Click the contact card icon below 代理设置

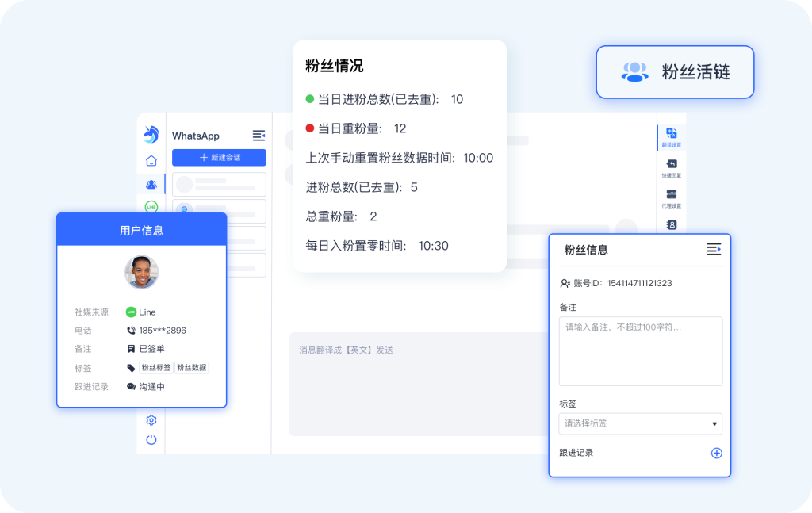672,224
